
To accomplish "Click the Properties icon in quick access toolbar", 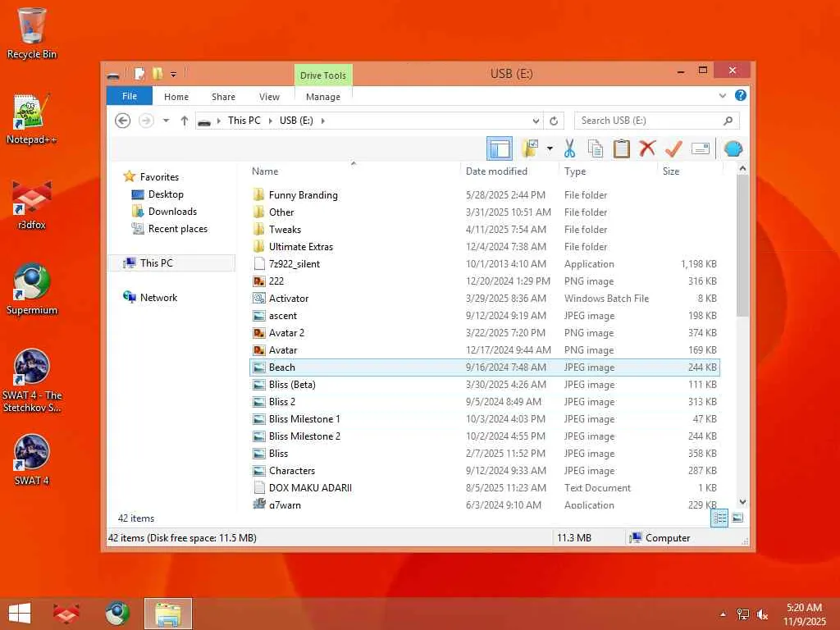I will [x=139, y=74].
